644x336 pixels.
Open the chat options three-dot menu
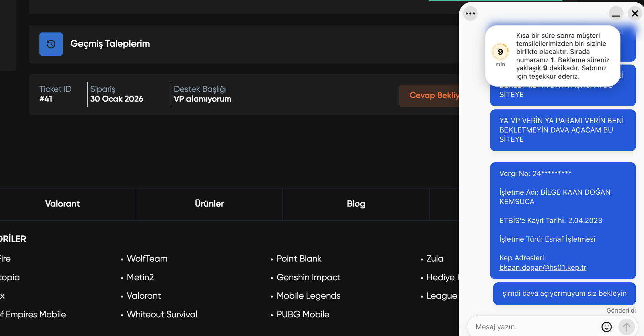pyautogui.click(x=470, y=14)
